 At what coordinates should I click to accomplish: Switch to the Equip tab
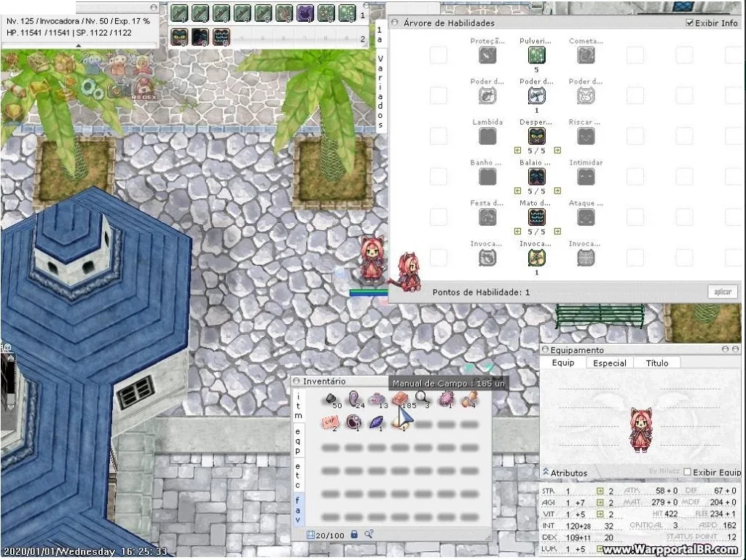point(563,362)
